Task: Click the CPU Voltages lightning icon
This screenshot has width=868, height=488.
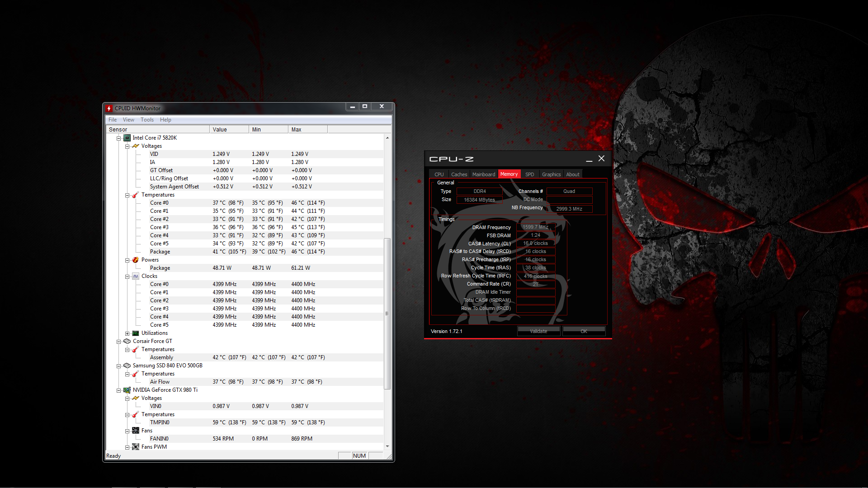Action: pos(136,146)
